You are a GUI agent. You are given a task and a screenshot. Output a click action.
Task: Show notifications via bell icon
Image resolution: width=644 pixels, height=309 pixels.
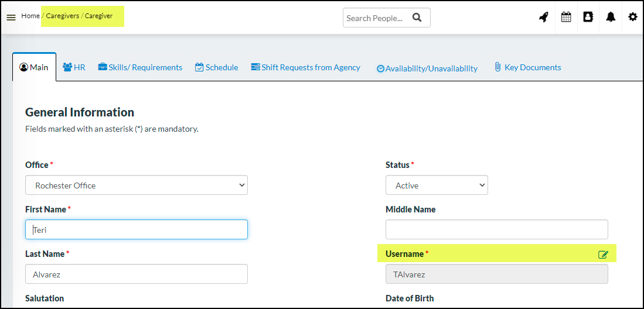(x=611, y=18)
